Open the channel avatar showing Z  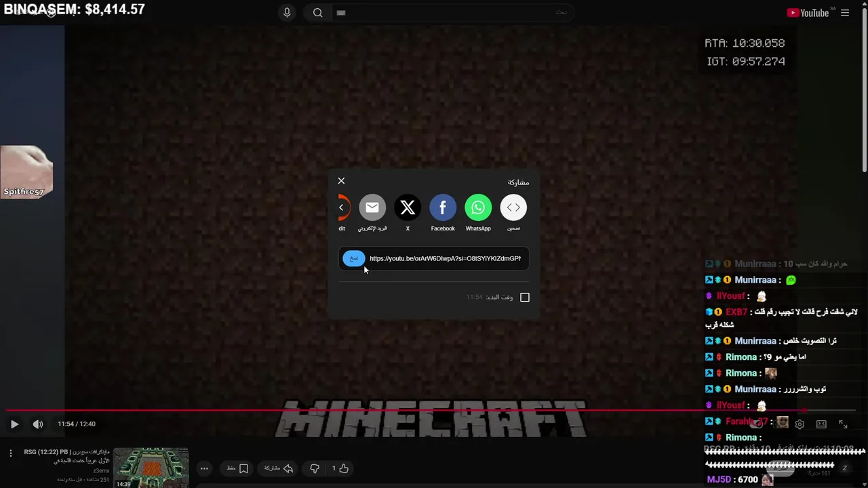click(x=845, y=468)
